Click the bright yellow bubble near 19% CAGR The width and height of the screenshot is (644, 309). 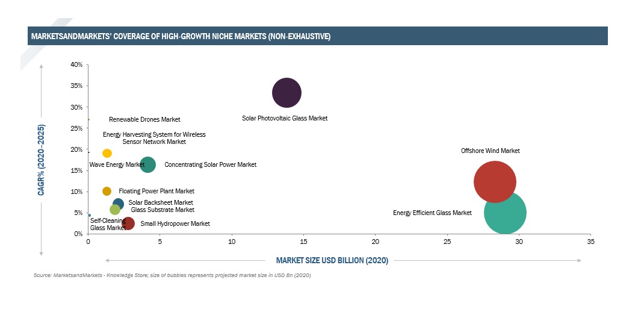[107, 154]
